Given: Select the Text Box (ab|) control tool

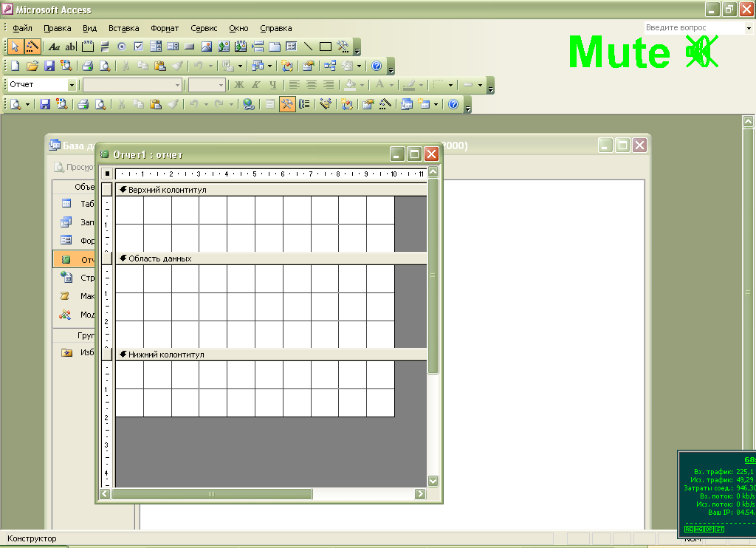Looking at the screenshot, I should 70,47.
